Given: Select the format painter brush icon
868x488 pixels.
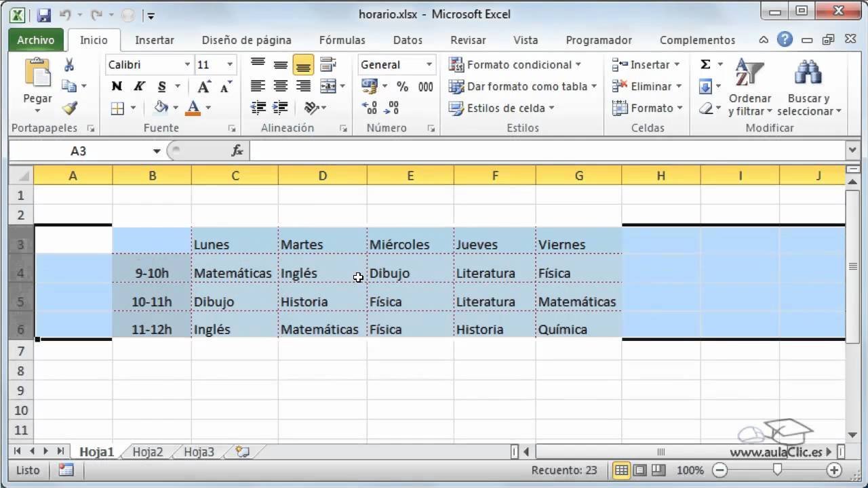Looking at the screenshot, I should [69, 108].
